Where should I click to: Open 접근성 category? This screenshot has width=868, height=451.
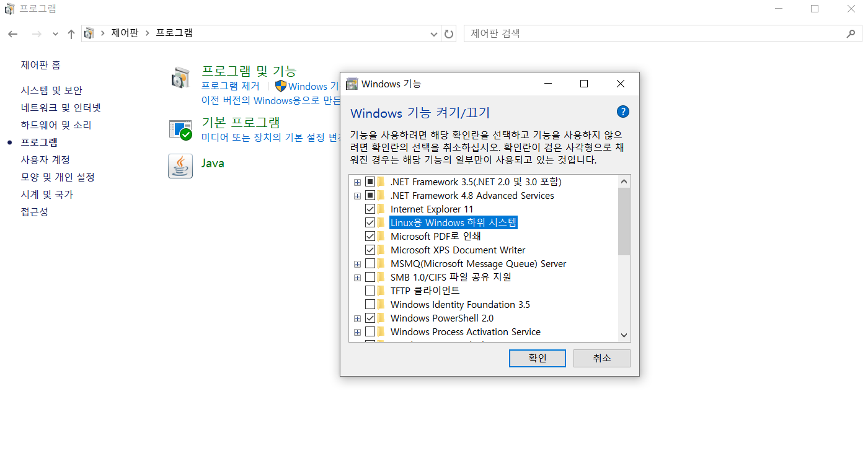tap(34, 212)
